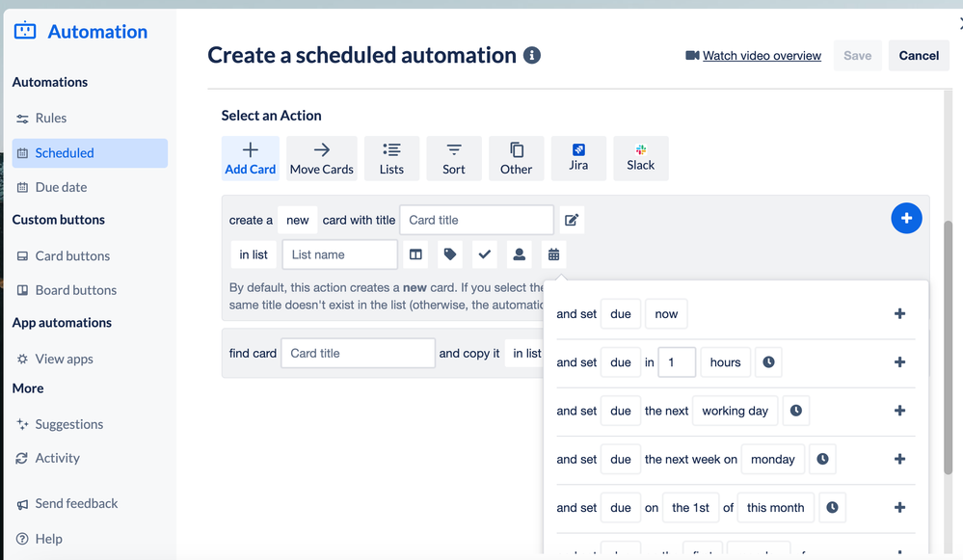Click the Save button

point(857,56)
